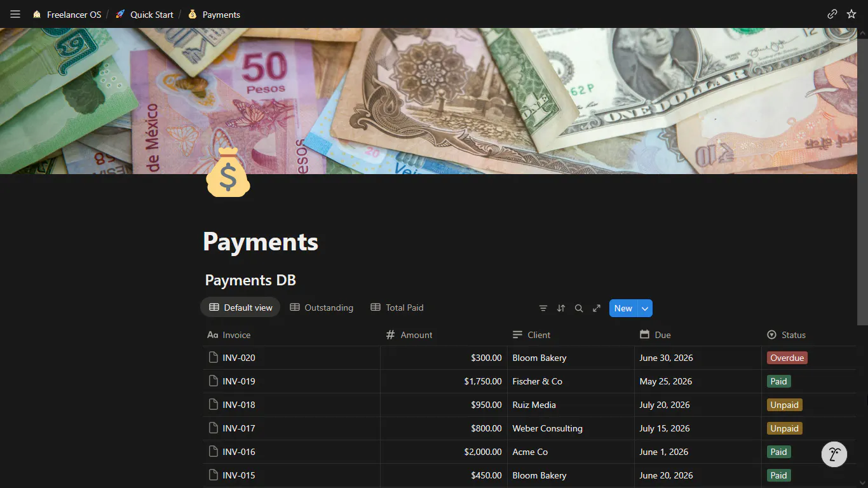
Task: Open page icon for INV-017
Action: click(x=214, y=428)
